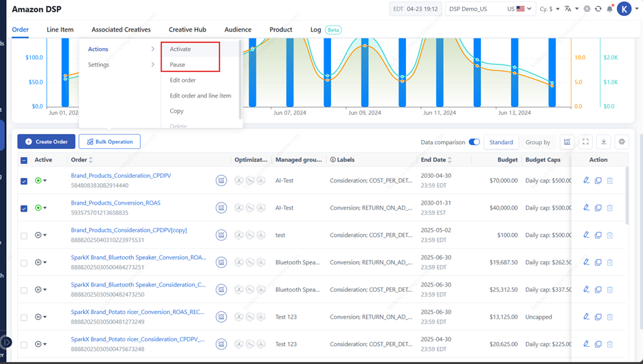Open the language translation icon menu

(570, 9)
